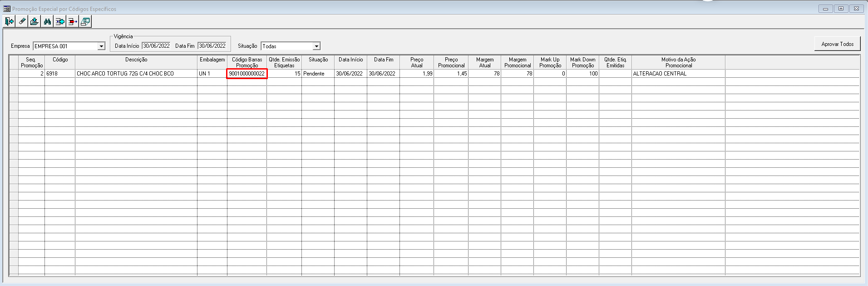Click the Qtde. Emissão Etiquetas column header
The width and height of the screenshot is (868, 286).
tap(284, 62)
